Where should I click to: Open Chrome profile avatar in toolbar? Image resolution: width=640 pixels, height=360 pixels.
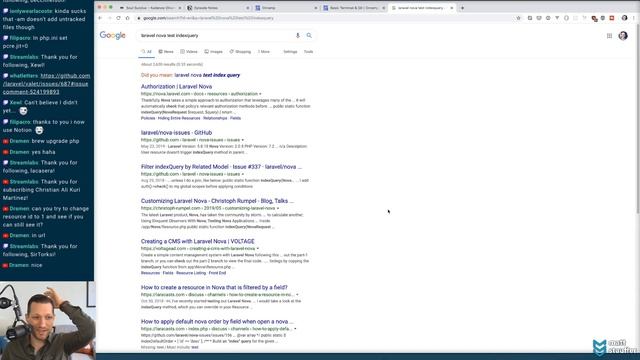624,18
